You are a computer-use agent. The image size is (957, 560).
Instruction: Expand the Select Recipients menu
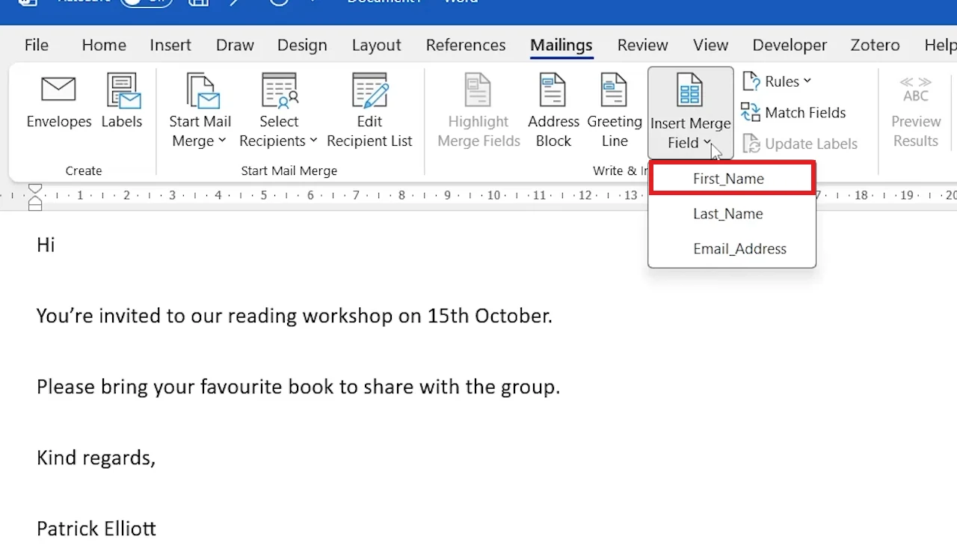click(x=279, y=111)
